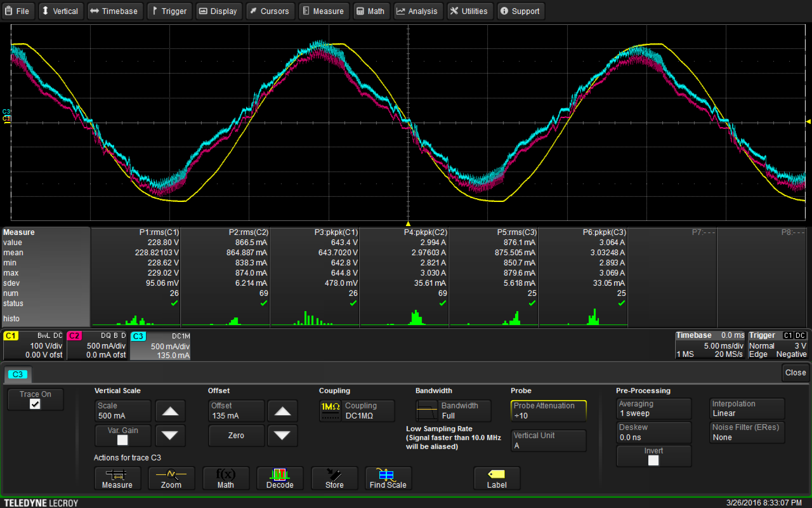Open the Label action icon
Viewport: 812px width, 508px height.
pos(497,478)
